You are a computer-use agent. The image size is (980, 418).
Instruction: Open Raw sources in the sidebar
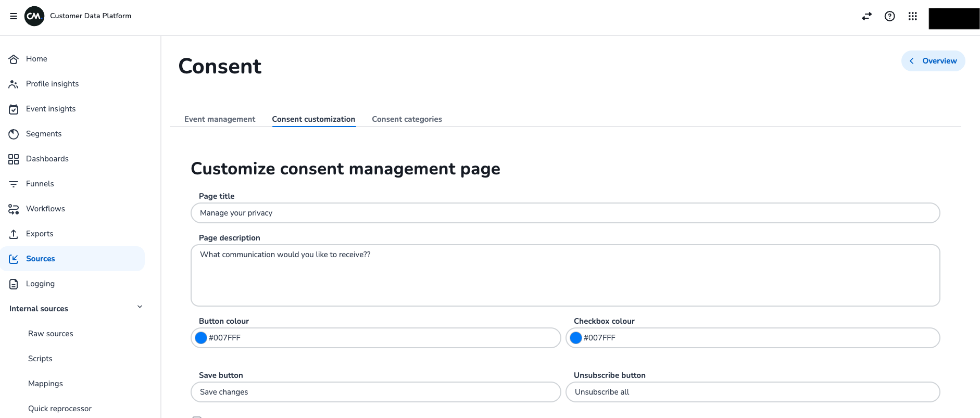(51, 334)
